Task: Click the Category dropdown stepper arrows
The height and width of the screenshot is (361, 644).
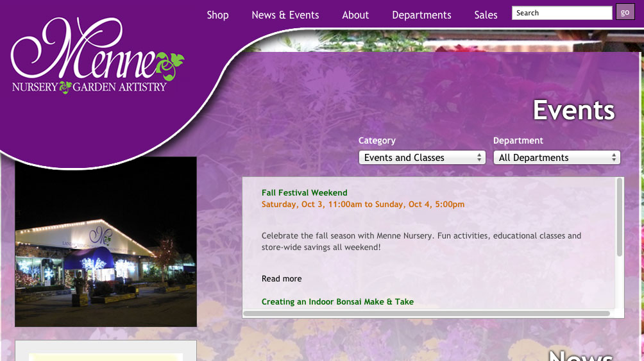Action: [x=479, y=158]
